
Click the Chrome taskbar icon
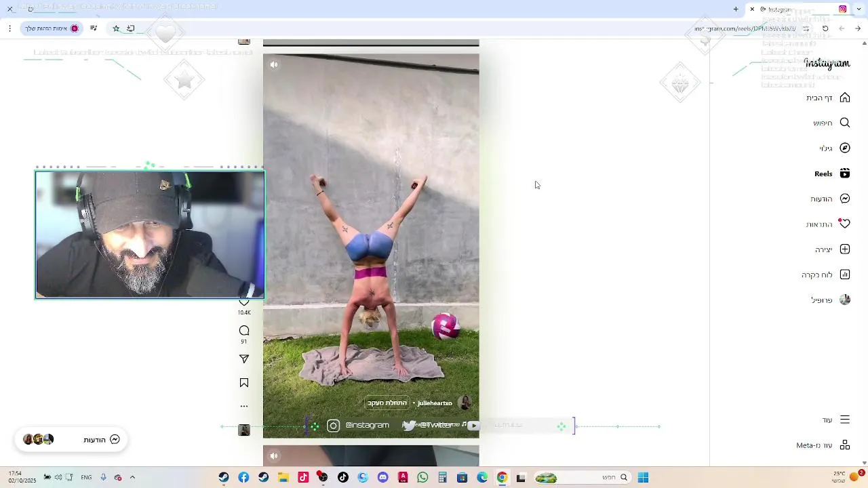(502, 478)
